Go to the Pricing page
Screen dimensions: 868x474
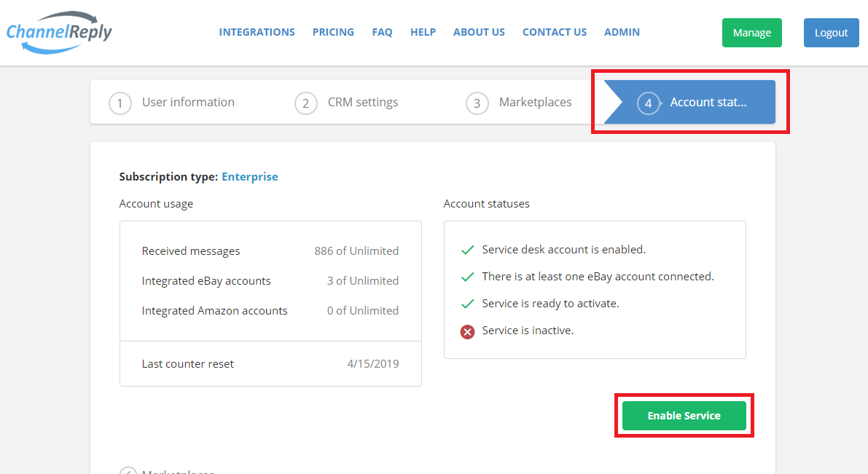(x=333, y=32)
